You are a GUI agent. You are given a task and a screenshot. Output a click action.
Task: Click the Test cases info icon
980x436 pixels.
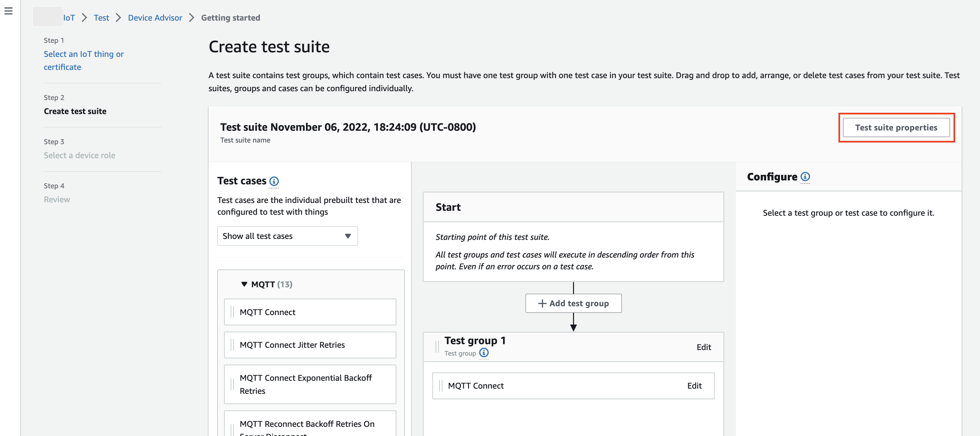pos(274,181)
